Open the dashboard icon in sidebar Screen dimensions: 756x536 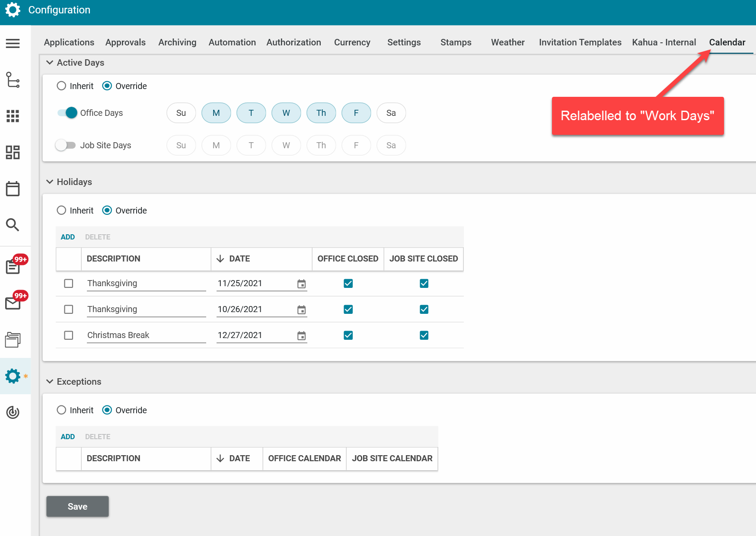point(13,152)
